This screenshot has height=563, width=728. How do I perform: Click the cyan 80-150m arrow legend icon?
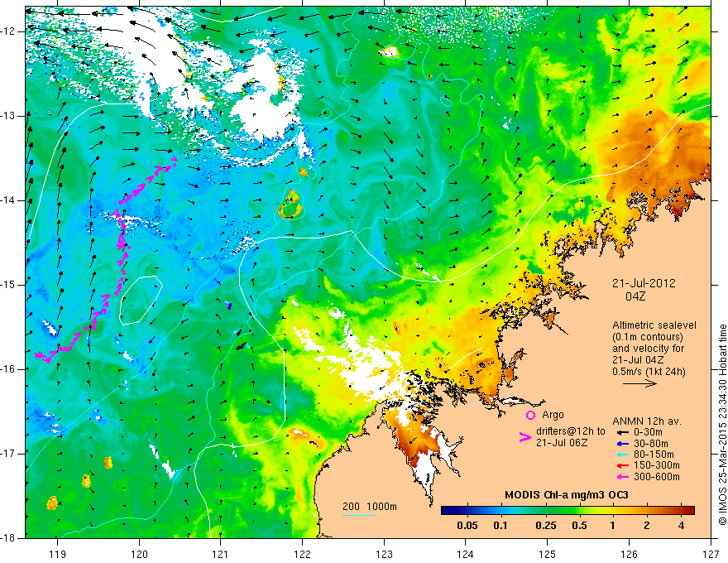[623, 455]
